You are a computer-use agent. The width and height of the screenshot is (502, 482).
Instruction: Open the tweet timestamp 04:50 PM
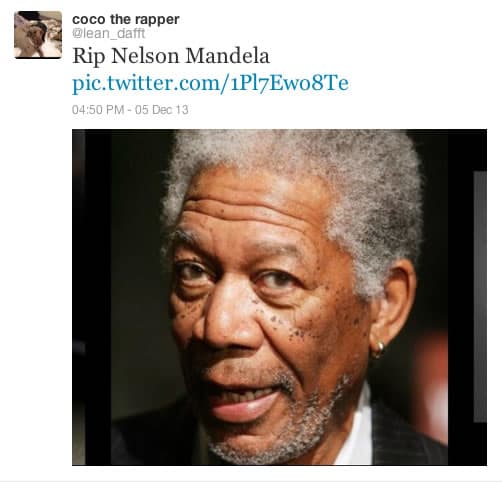[98, 110]
